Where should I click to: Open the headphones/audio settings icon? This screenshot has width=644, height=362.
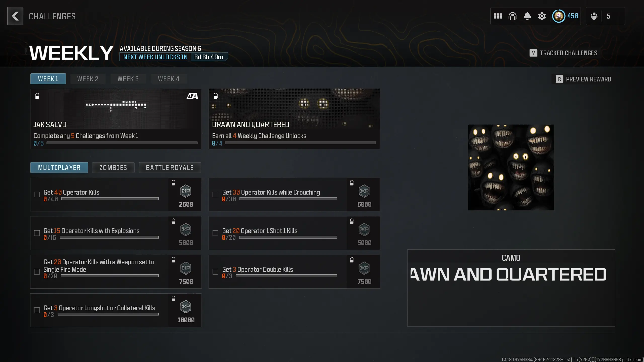[x=512, y=16]
